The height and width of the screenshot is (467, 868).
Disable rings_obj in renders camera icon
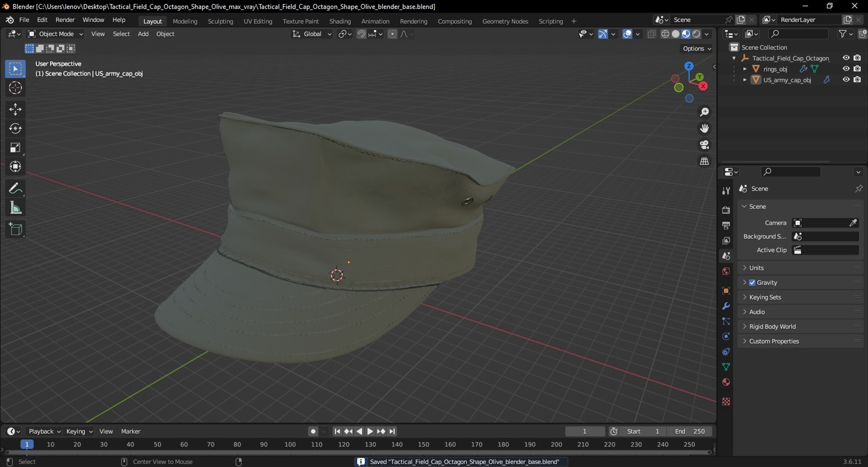point(857,69)
